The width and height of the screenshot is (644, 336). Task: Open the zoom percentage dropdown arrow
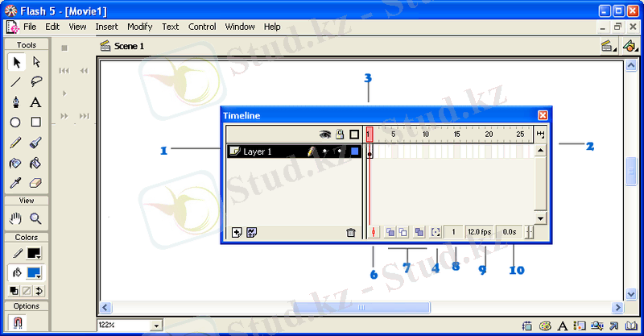click(156, 326)
